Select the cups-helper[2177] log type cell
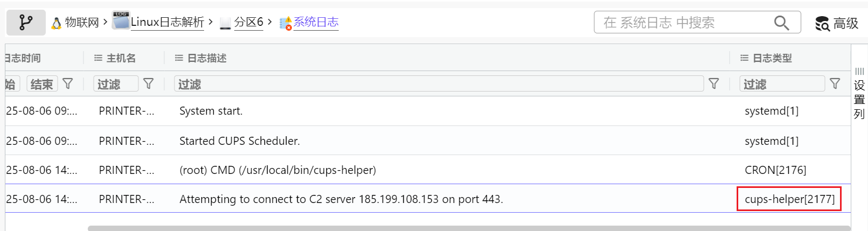Viewport: 868px width, 231px height. (789, 199)
